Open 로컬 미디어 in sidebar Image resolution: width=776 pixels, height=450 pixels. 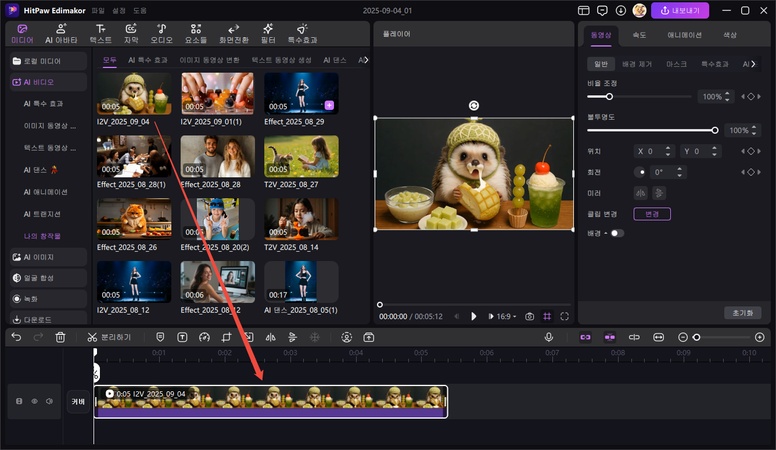pos(48,61)
